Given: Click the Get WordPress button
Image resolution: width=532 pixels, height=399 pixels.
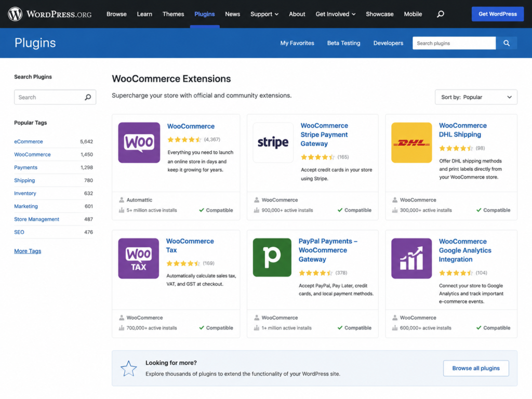Looking at the screenshot, I should pyautogui.click(x=497, y=14).
